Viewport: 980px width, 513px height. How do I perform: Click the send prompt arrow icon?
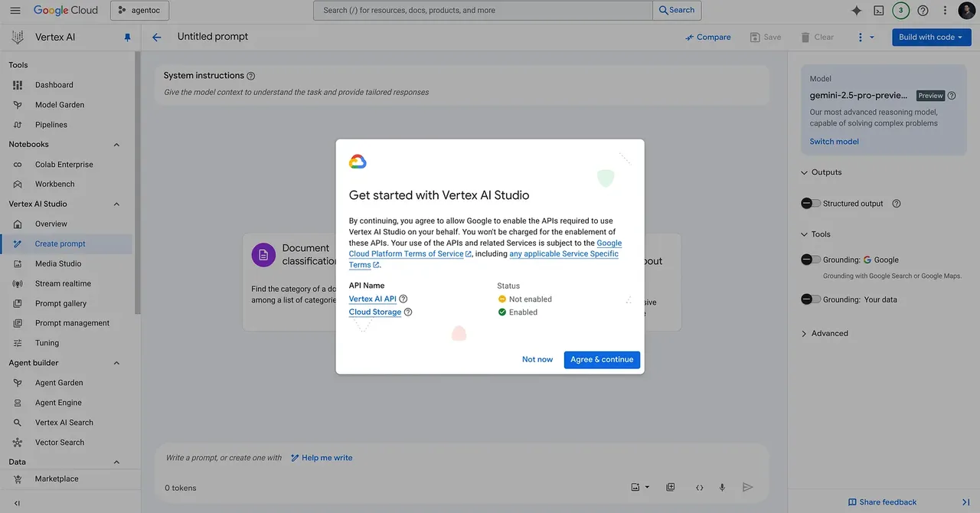click(x=748, y=487)
